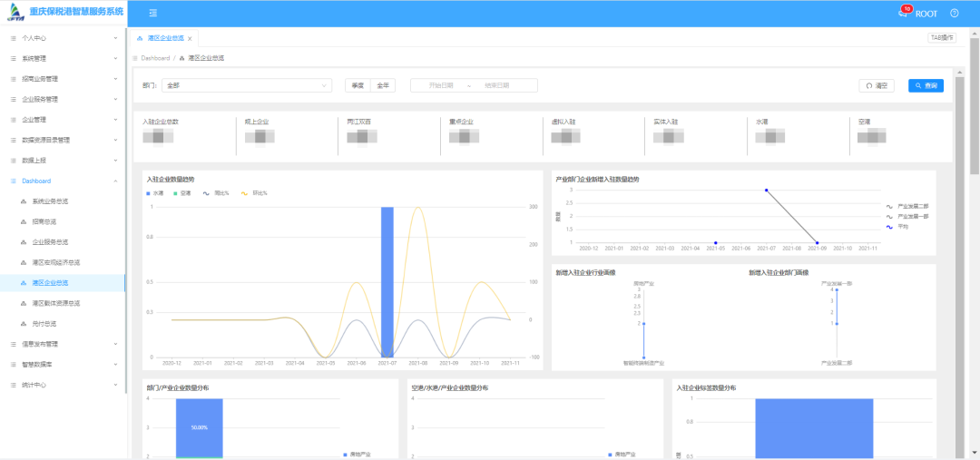Expand 系统管理 menu chevron

point(115,59)
